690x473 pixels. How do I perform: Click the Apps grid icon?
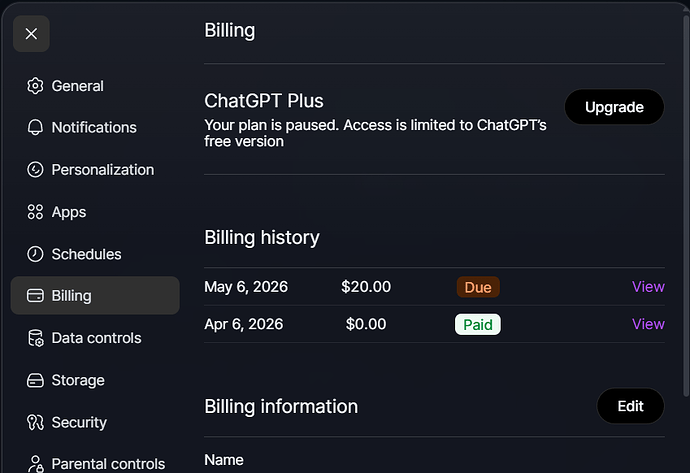(35, 212)
